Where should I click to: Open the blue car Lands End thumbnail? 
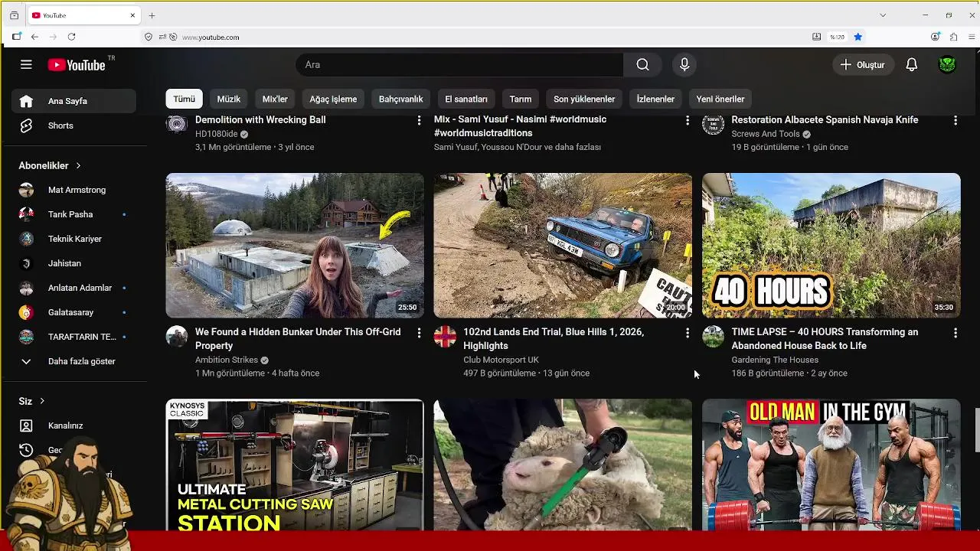[563, 245]
